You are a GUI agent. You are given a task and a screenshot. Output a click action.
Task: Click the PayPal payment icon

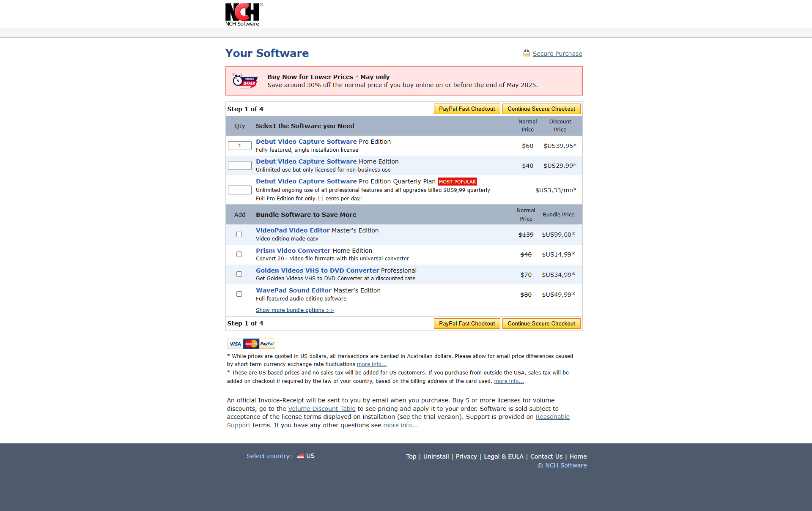coord(267,344)
